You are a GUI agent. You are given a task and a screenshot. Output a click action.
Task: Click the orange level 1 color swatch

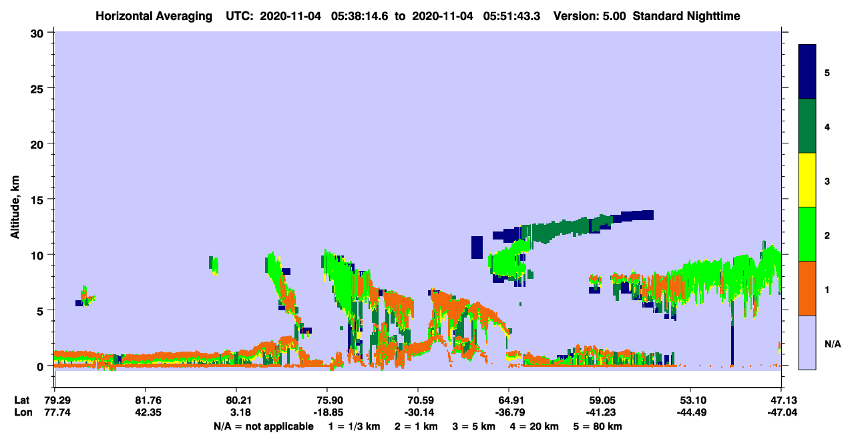tap(807, 288)
